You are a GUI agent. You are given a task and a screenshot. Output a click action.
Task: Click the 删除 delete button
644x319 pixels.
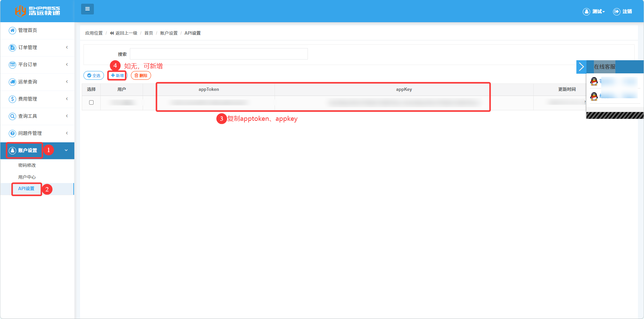click(x=141, y=76)
